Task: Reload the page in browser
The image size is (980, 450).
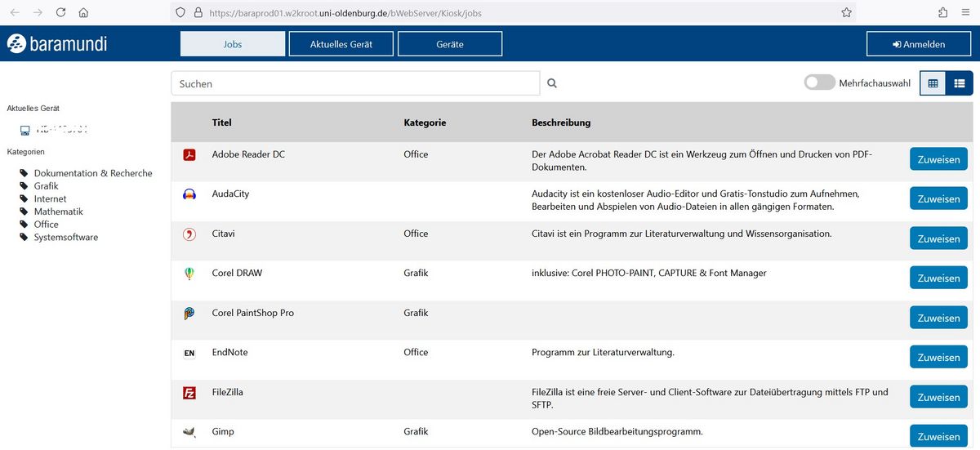Action: coord(60,13)
